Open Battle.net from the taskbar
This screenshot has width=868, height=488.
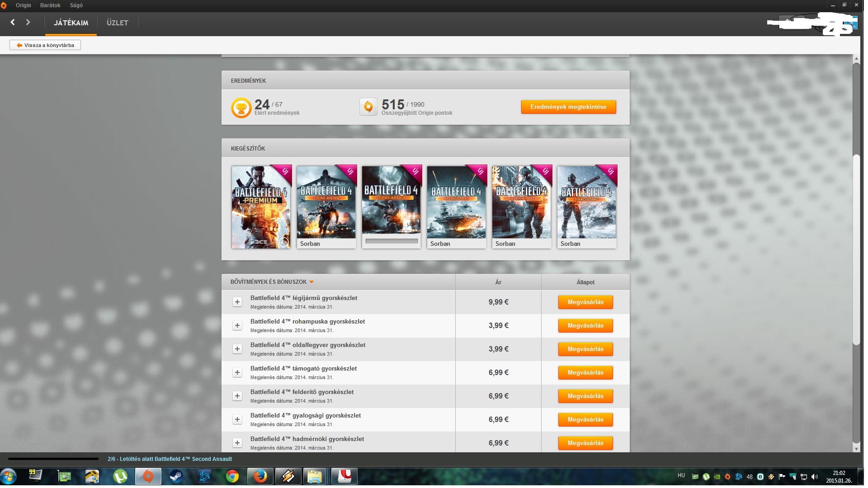204,476
